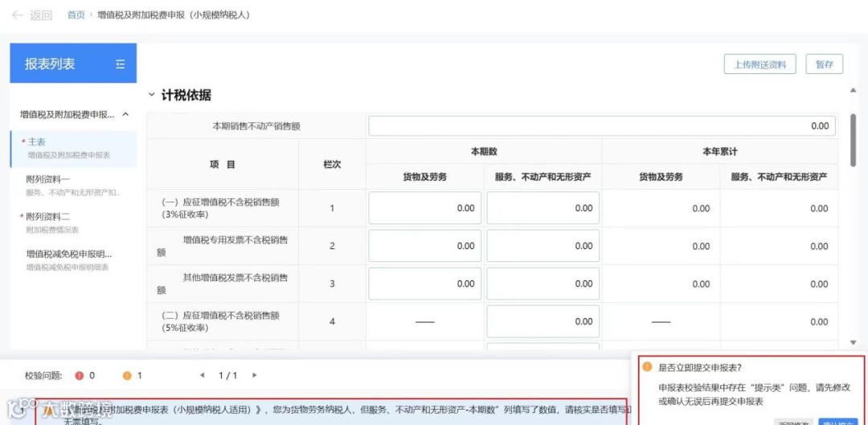
Task: Click the red error count icon
Action: pyautogui.click(x=79, y=376)
